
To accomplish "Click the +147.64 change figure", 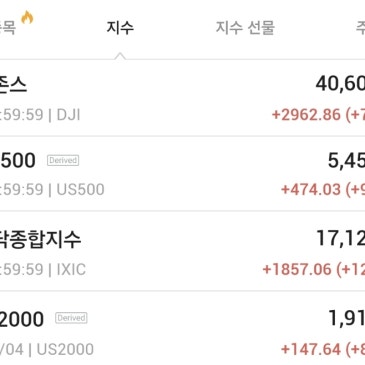I will point(311,349).
